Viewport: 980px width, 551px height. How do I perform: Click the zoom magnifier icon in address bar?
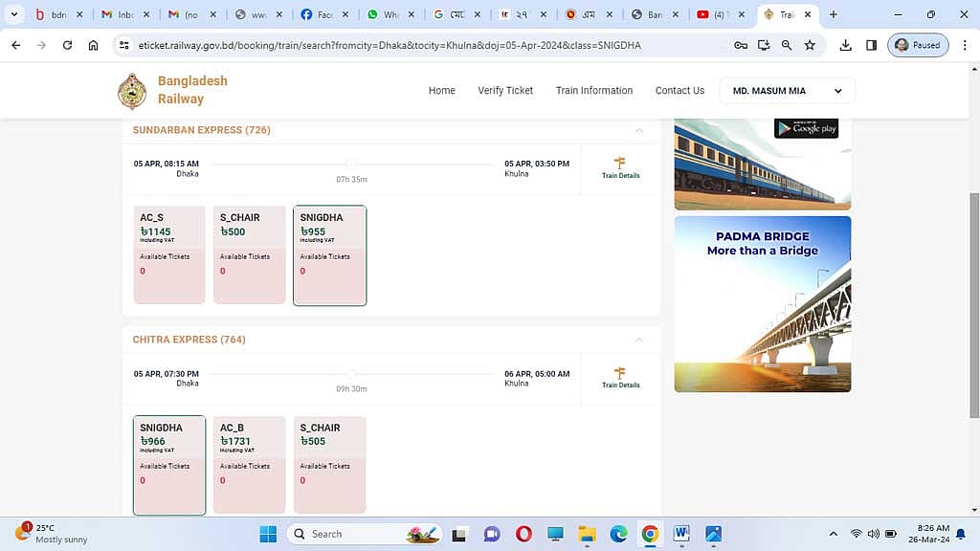click(787, 45)
